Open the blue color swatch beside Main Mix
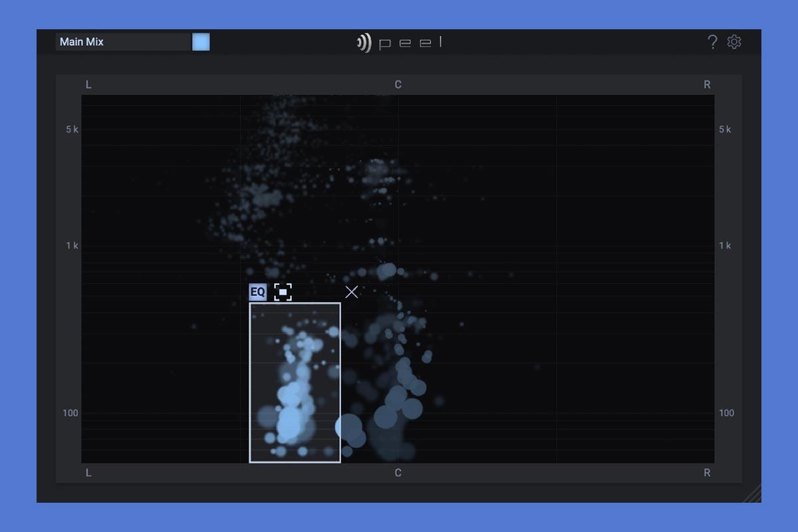Viewport: 798px width, 532px height. tap(201, 42)
